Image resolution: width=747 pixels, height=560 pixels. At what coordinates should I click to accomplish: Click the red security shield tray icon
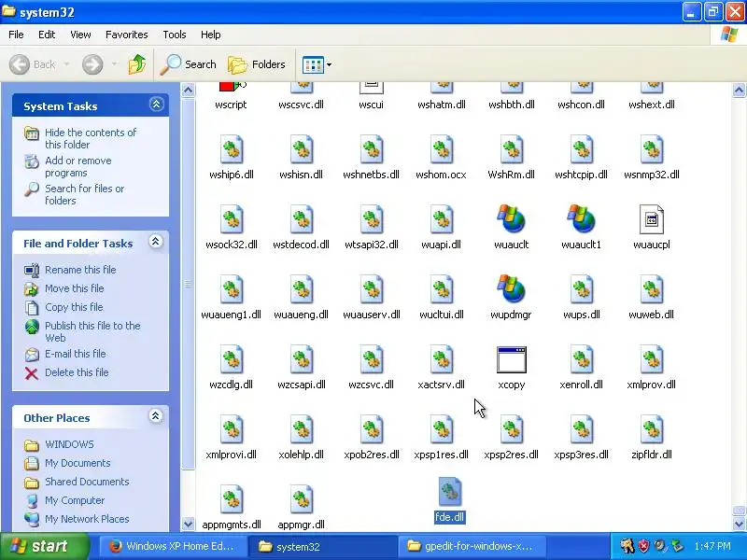pyautogui.click(x=643, y=546)
